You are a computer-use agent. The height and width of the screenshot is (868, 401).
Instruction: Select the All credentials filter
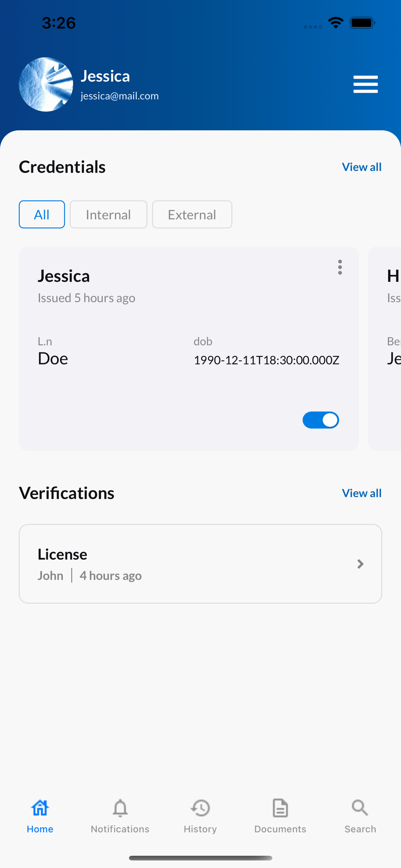click(x=42, y=214)
